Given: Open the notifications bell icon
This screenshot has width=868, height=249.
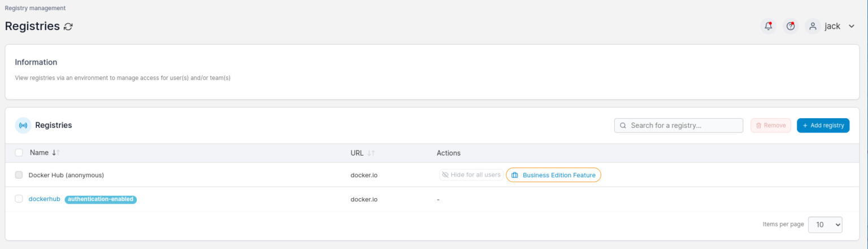Looking at the screenshot, I should click(x=768, y=26).
